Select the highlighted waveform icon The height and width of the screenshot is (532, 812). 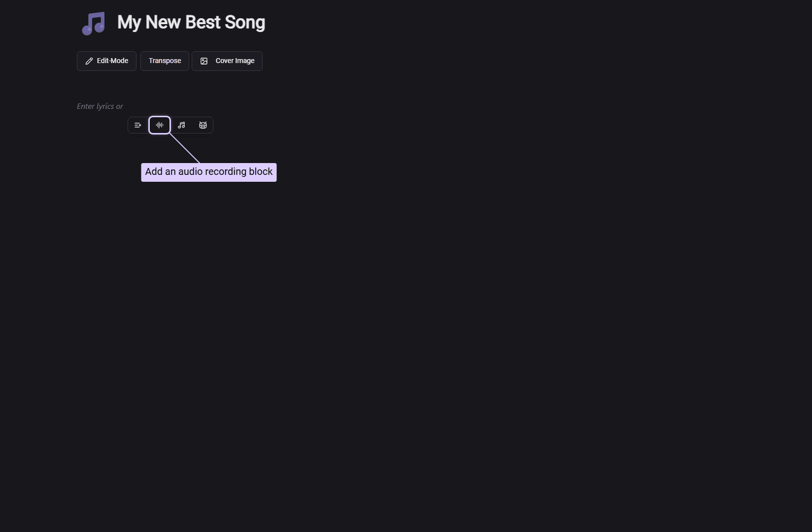160,125
